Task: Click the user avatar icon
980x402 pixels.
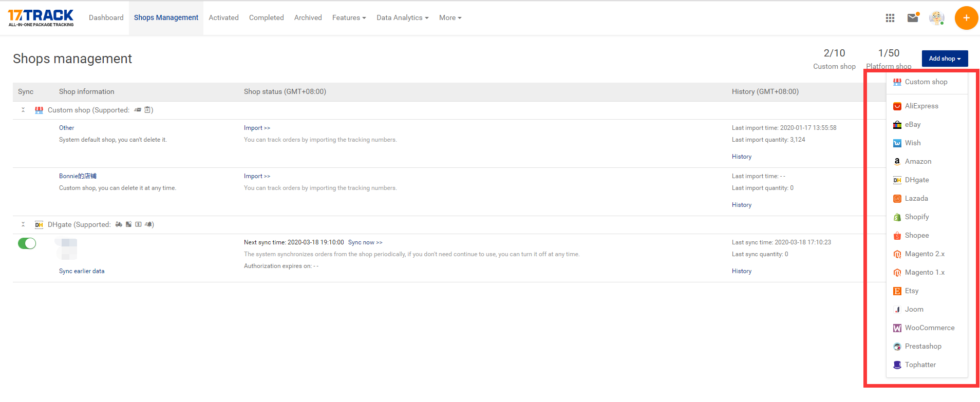Action: 936,18
